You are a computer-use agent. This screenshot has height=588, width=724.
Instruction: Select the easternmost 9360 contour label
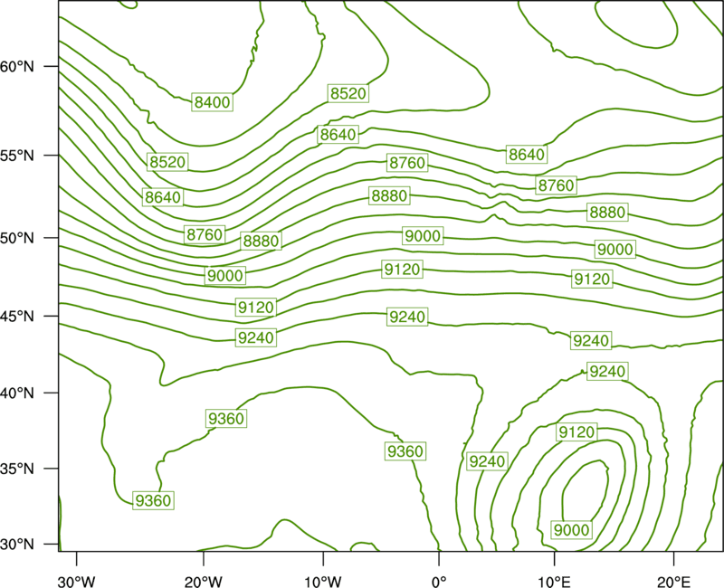point(405,450)
